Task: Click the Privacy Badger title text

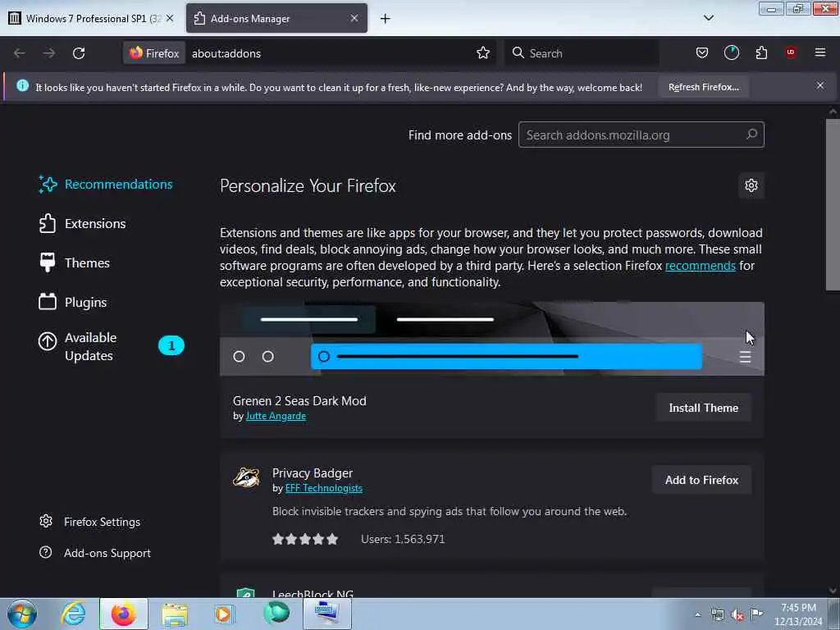Action: pos(313,473)
